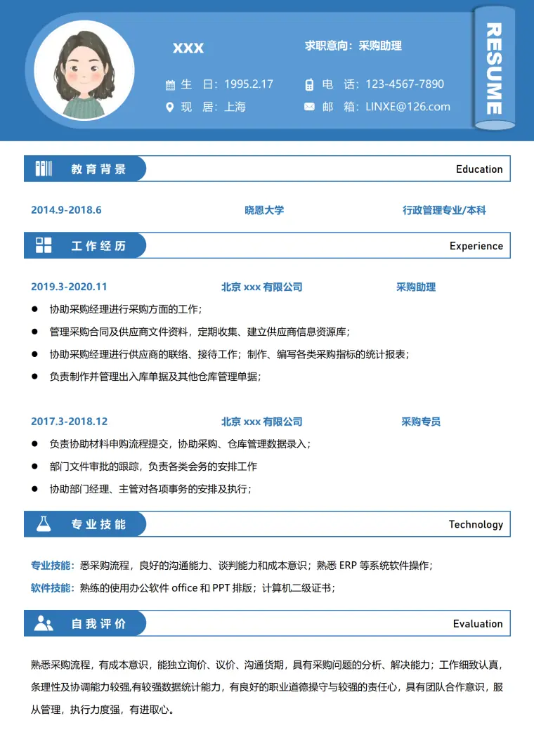Viewport: 534px width, 756px height.
Task: Click the line 负责制作并管理出入库单据
Action: (155, 377)
